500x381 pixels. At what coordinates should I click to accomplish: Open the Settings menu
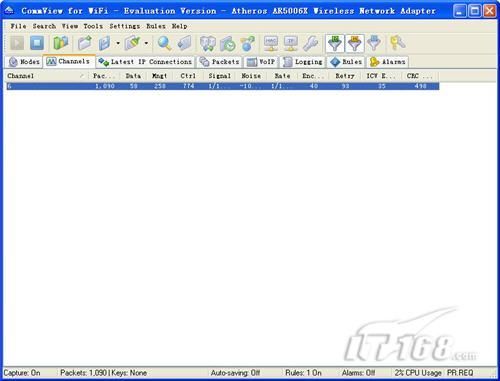(125, 26)
